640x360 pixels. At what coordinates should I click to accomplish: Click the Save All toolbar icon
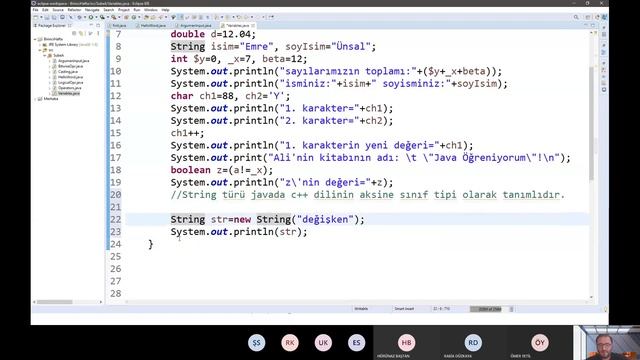(x=54, y=17)
